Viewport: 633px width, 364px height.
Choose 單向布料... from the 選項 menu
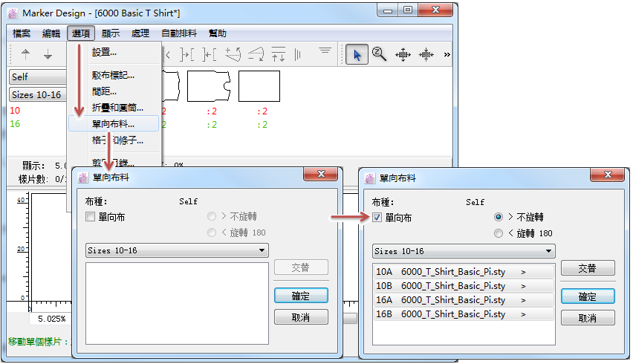pos(113,124)
